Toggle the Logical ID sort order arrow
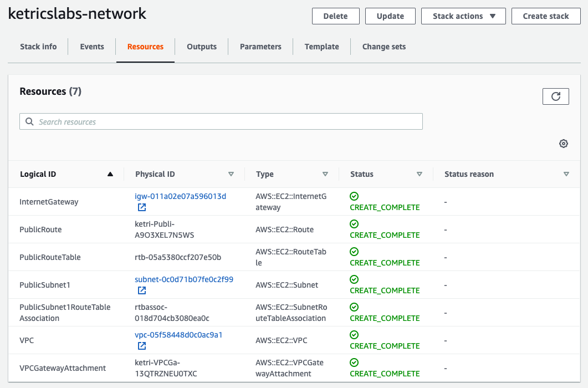Screen dimensions: 588x388 coord(110,173)
